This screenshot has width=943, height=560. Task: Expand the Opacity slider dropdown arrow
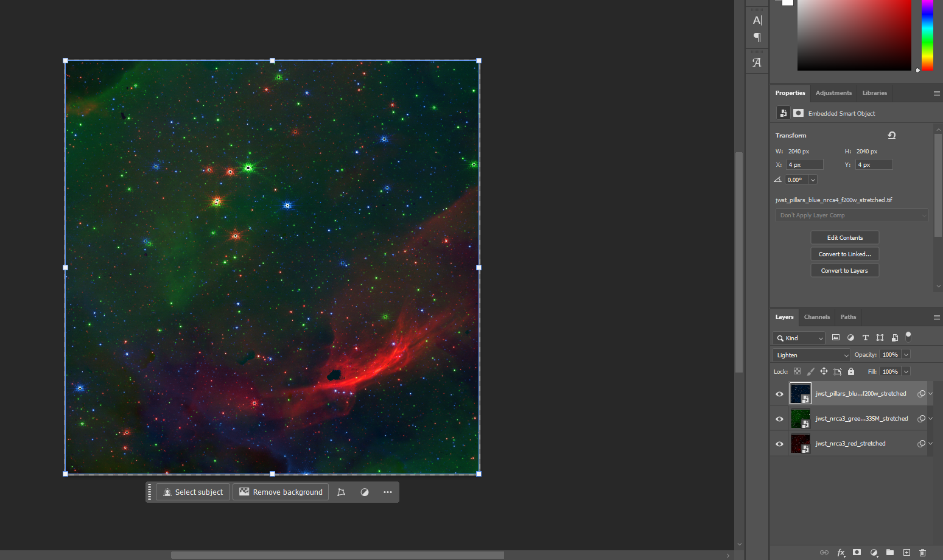pyautogui.click(x=906, y=355)
